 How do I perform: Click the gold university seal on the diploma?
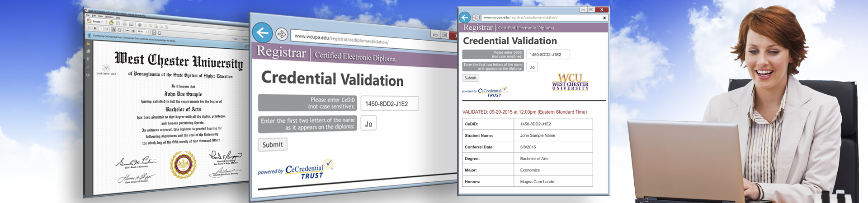tap(183, 164)
